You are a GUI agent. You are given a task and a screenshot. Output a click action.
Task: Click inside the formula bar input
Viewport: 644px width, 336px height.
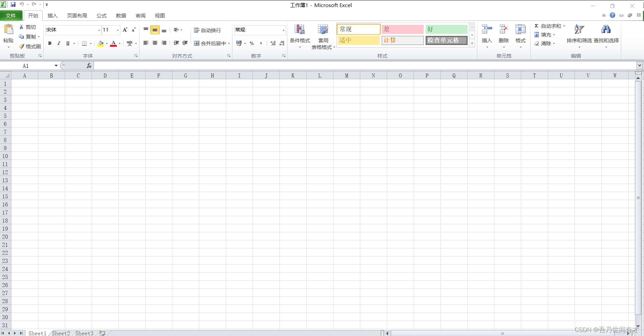click(365, 66)
